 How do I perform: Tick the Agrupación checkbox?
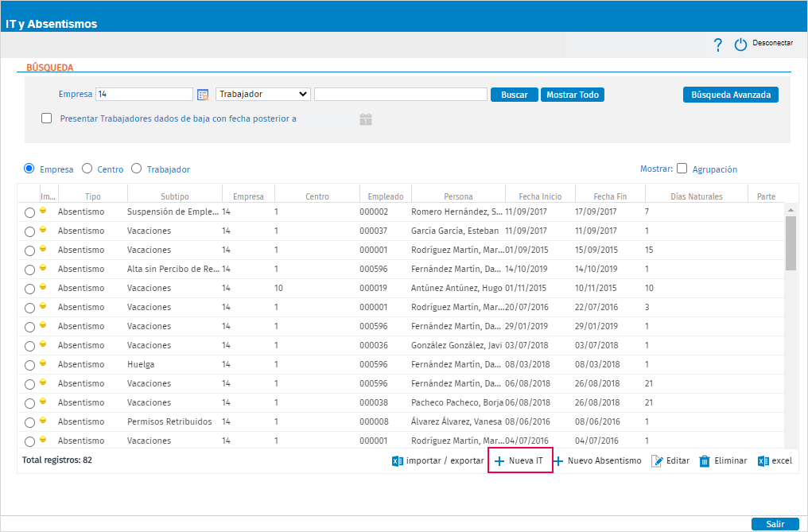coord(682,169)
